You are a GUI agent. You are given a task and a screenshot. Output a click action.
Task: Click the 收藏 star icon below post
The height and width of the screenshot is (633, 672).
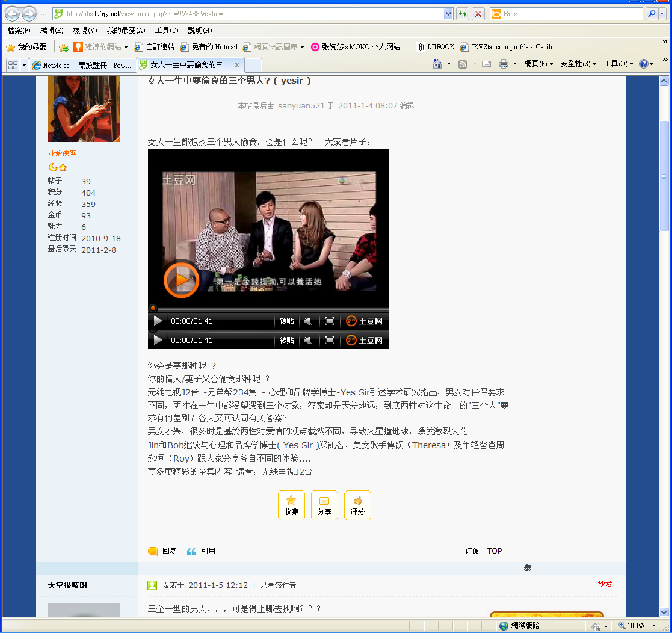click(291, 505)
